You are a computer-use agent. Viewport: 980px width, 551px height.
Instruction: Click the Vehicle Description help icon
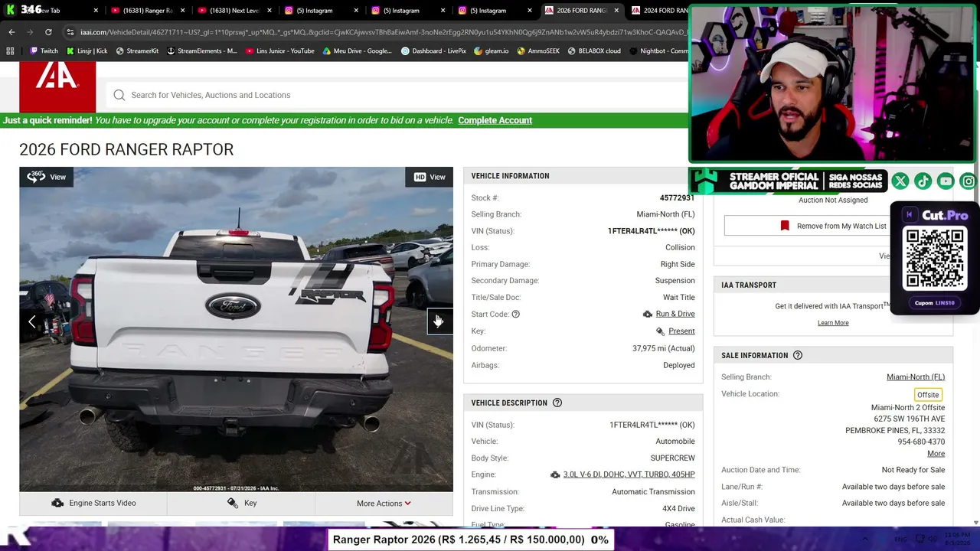click(x=557, y=403)
